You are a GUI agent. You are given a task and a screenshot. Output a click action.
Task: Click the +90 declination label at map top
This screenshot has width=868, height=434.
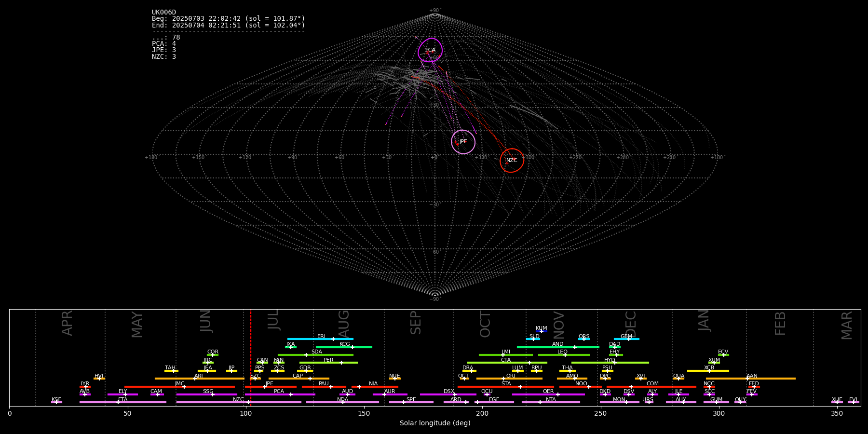[434, 11]
